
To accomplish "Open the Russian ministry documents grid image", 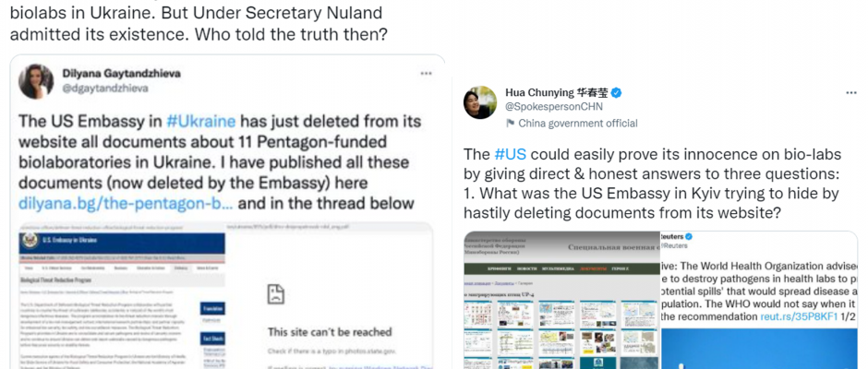I will tap(561, 300).
